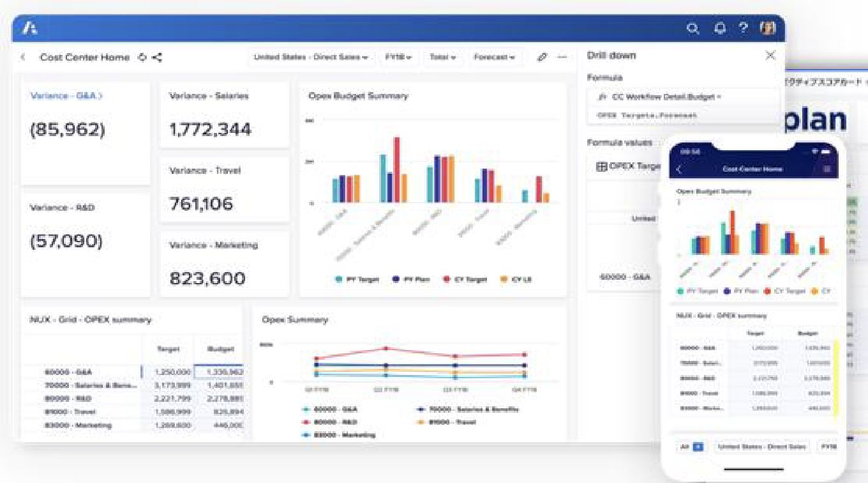Expand the Total selector dropdown
The width and height of the screenshot is (868, 483).
[x=442, y=57]
